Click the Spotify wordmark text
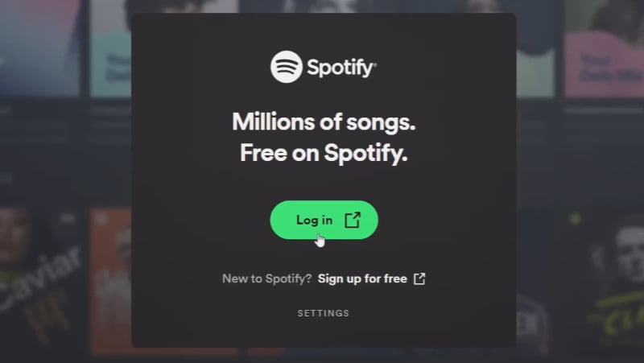This screenshot has width=644, height=363. (341, 68)
